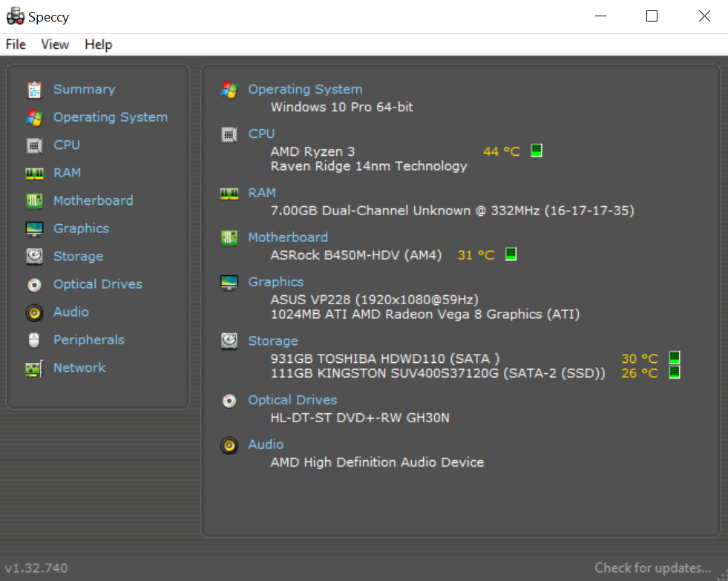Click the Audio speaker icon in sidebar
The width and height of the screenshot is (728, 581).
(x=34, y=312)
